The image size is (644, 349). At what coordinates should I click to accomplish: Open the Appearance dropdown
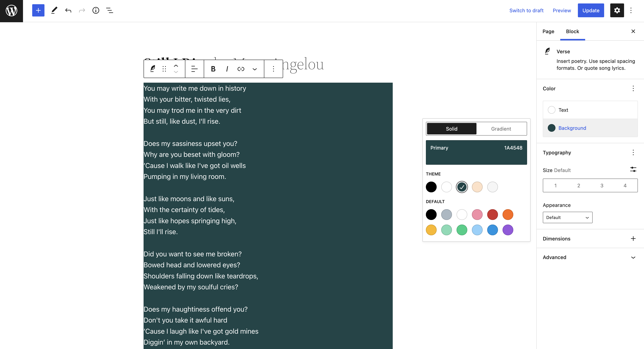pyautogui.click(x=567, y=217)
